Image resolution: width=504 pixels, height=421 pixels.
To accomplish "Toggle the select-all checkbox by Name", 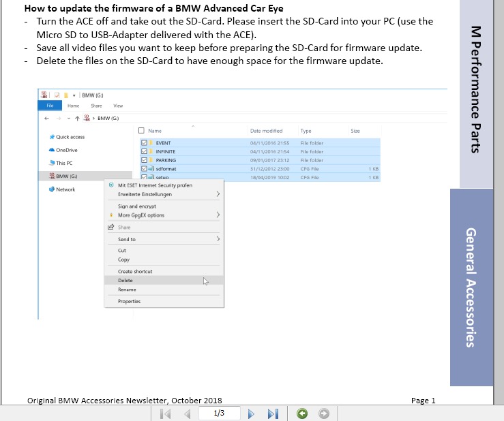I will point(141,130).
